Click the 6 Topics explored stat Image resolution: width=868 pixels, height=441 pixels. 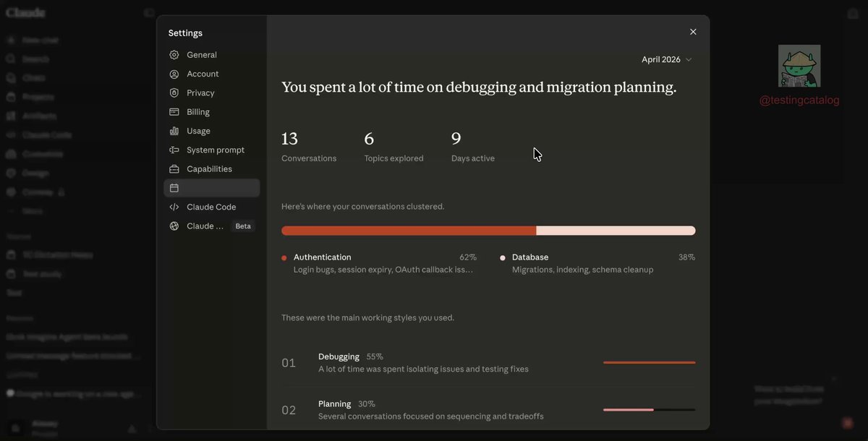[393, 147]
